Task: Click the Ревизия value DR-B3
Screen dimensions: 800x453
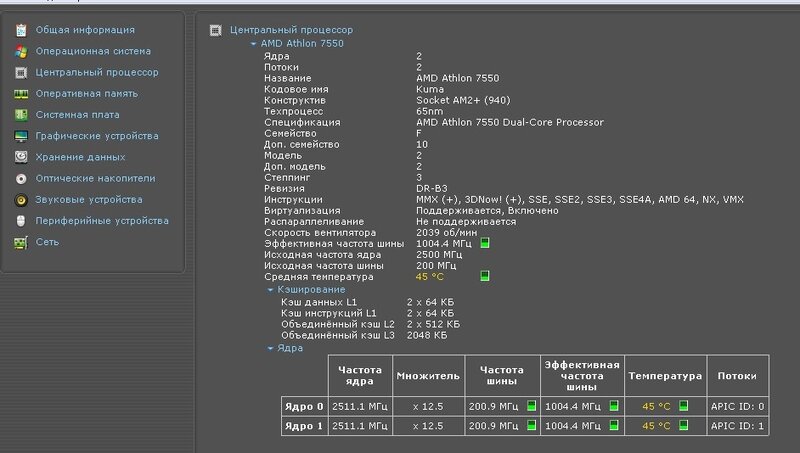Action: pos(432,189)
